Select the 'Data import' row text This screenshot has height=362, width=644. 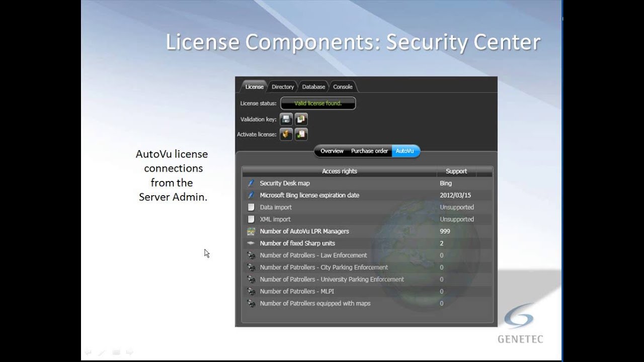(276, 207)
